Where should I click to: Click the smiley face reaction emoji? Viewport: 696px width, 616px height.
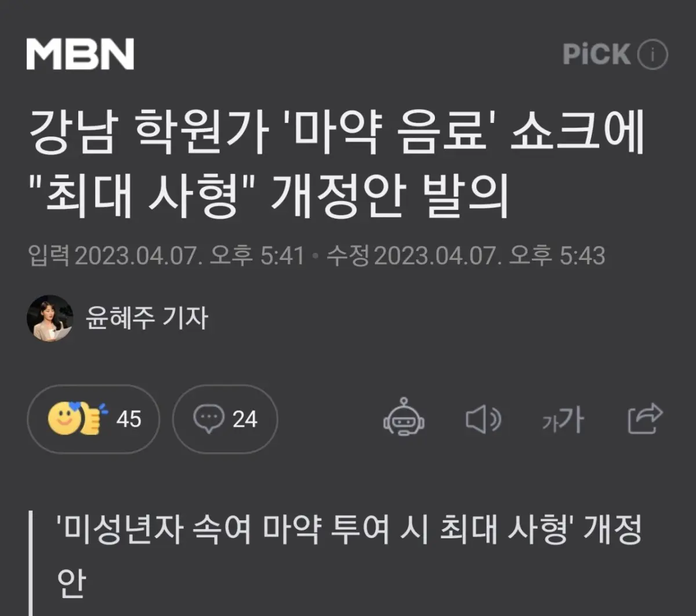(63, 419)
